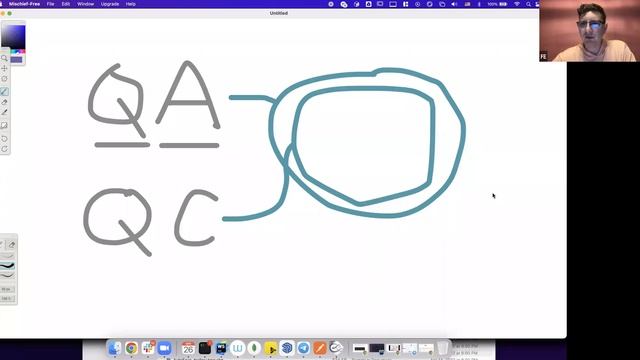Viewport: 640px width, 360px height.
Task: Open Telegram from the dock
Action: tap(303, 348)
